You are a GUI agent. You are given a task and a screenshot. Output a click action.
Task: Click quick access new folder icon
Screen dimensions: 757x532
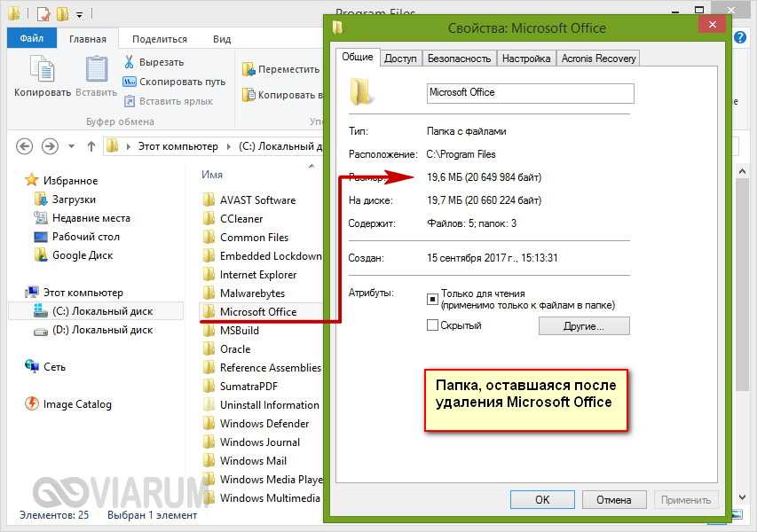[x=62, y=14]
